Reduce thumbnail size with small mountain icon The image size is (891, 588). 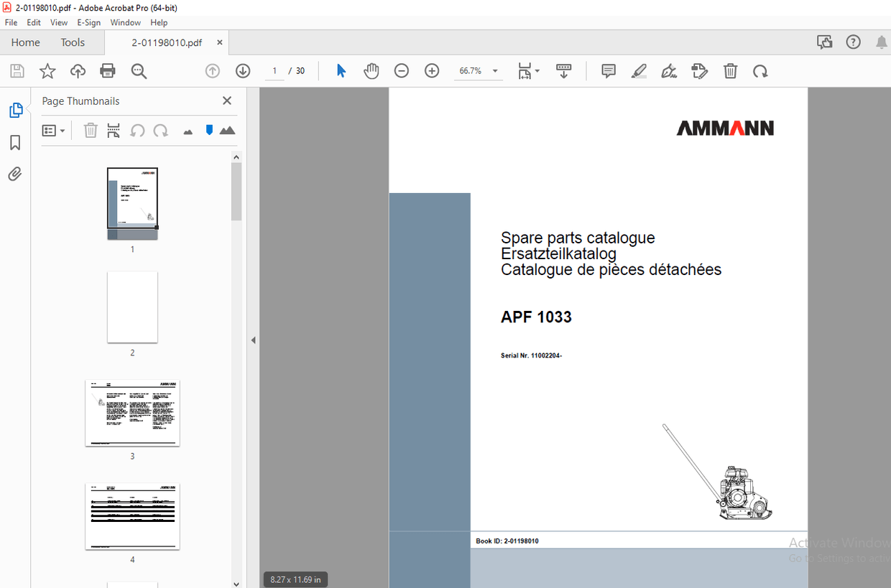[187, 130]
